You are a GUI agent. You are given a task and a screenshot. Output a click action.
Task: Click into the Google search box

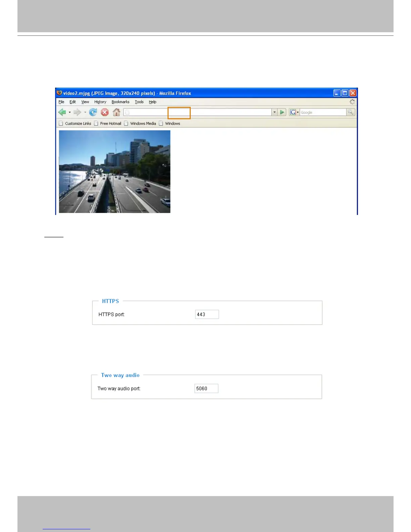[323, 112]
